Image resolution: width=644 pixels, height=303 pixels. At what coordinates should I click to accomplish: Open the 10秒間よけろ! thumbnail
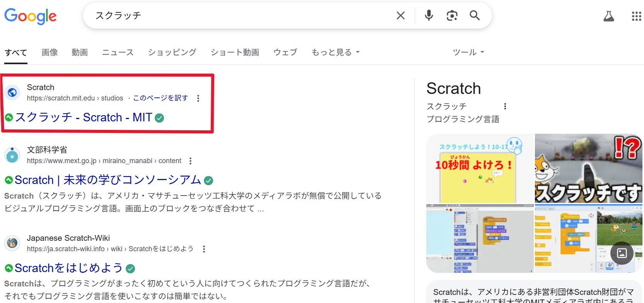pos(480,168)
